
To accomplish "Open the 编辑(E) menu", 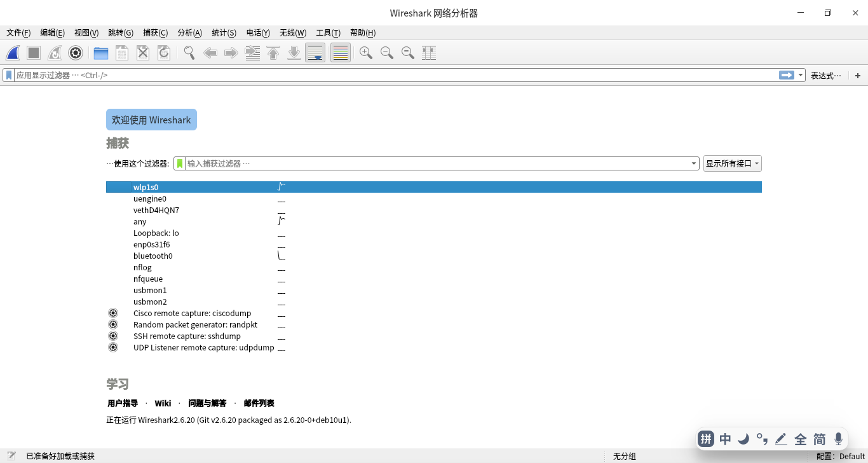I will click(52, 33).
